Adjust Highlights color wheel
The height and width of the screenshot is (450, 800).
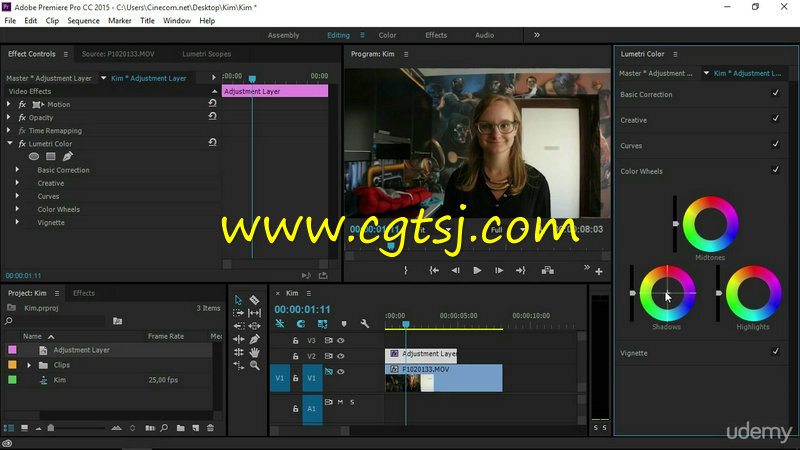point(753,293)
